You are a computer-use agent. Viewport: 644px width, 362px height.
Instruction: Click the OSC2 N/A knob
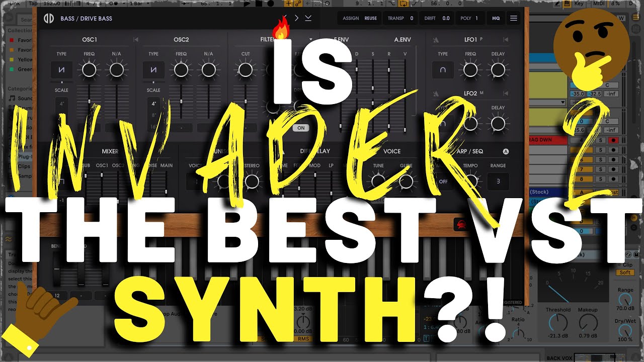(209, 70)
